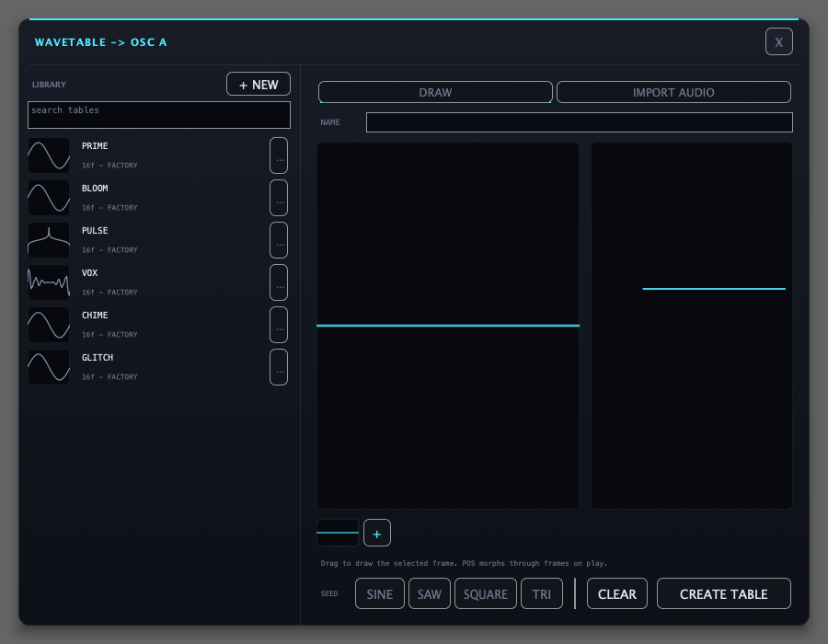This screenshot has width=828, height=644.
Task: Click the '16f – FACTORY' text under VOX
Action: tap(109, 293)
